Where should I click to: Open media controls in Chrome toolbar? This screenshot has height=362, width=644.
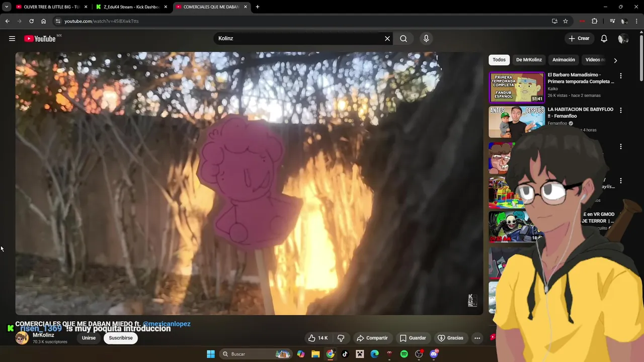tap(612, 21)
